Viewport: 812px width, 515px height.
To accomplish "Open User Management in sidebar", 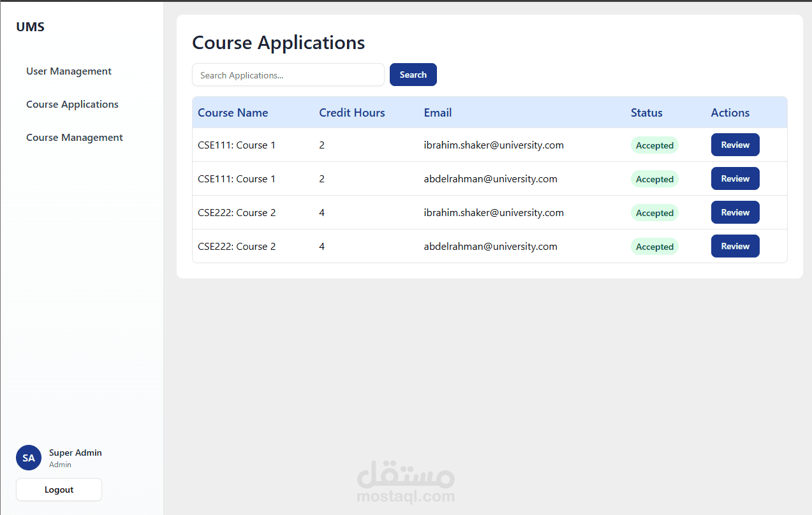I will click(x=69, y=71).
